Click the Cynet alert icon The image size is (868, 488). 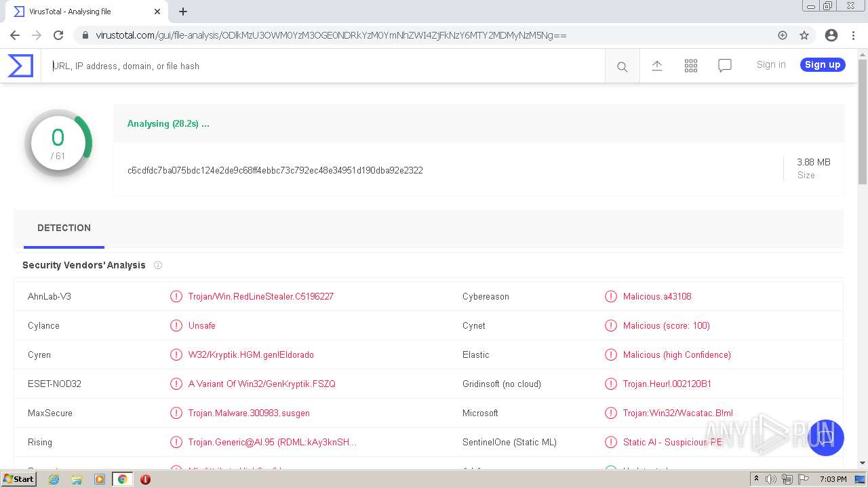(611, 325)
